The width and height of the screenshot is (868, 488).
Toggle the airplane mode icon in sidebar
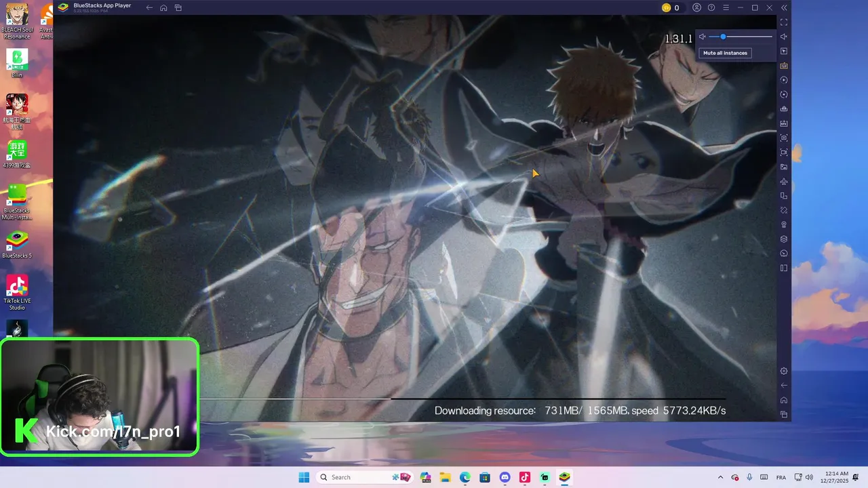(x=784, y=181)
